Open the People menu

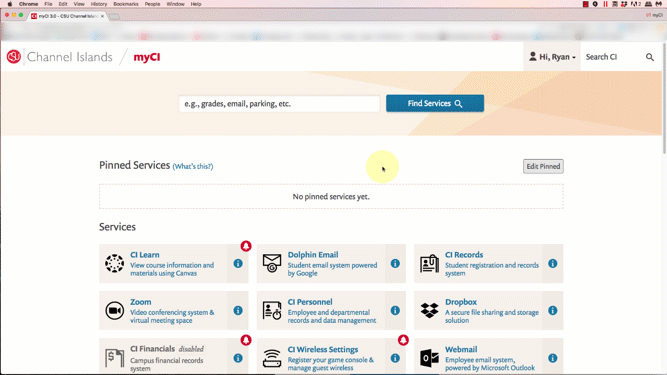pyautogui.click(x=152, y=4)
